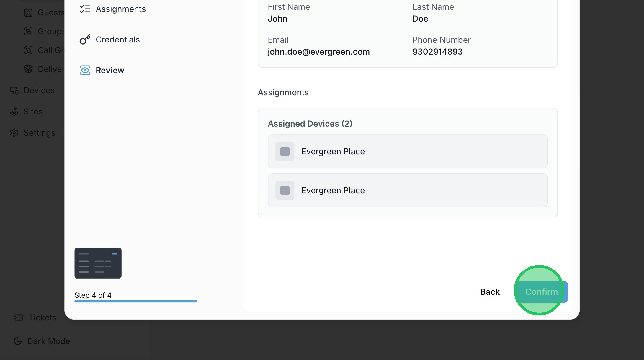This screenshot has width=644, height=360.
Task: Click first Evergreen Place device icon
Action: (x=285, y=151)
